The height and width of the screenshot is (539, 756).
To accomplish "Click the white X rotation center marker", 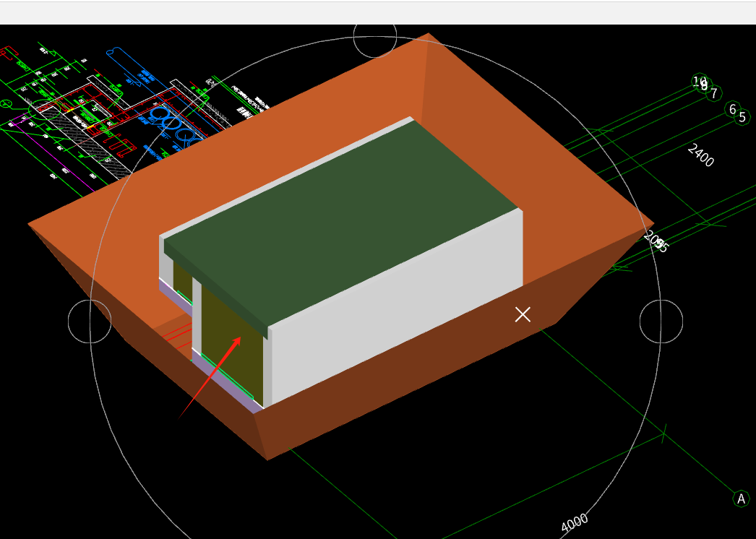I will click(x=523, y=314).
